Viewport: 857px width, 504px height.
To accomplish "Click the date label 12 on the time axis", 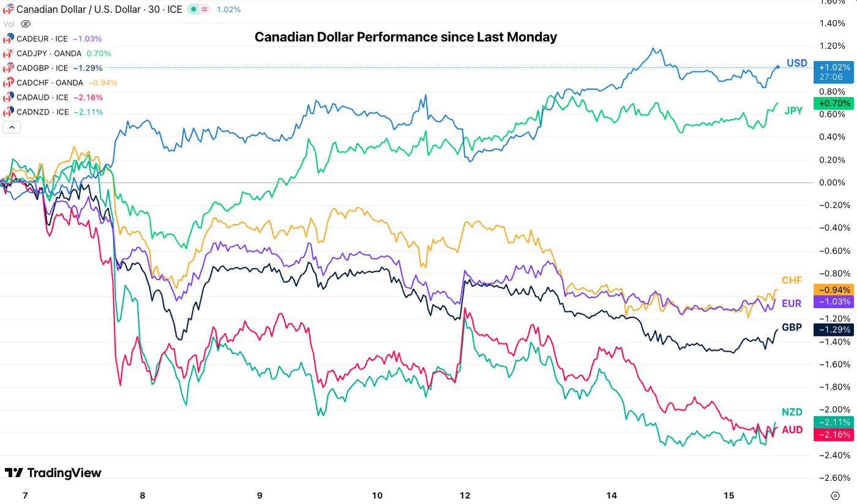I will point(465,495).
